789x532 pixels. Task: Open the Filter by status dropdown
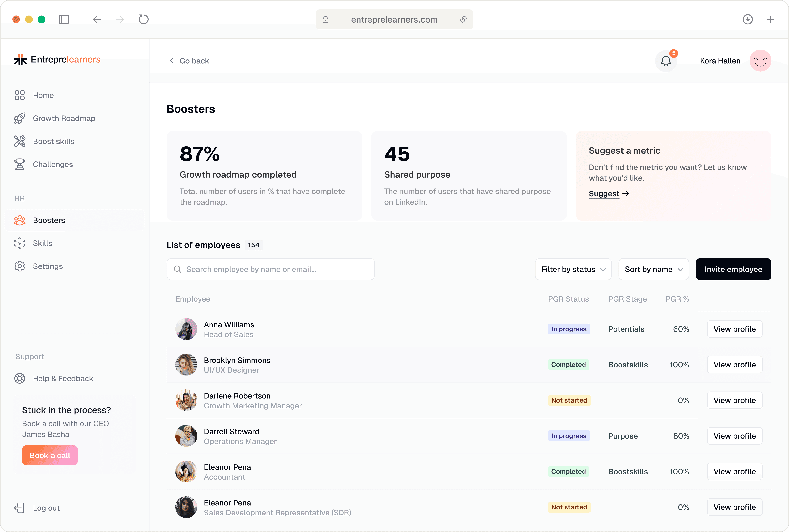click(573, 269)
